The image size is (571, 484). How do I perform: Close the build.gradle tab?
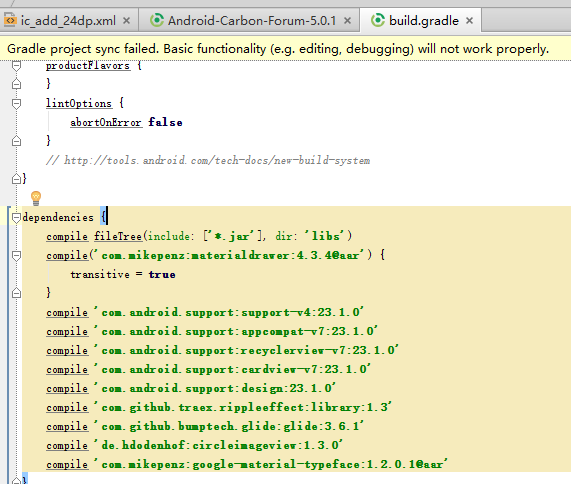click(469, 21)
